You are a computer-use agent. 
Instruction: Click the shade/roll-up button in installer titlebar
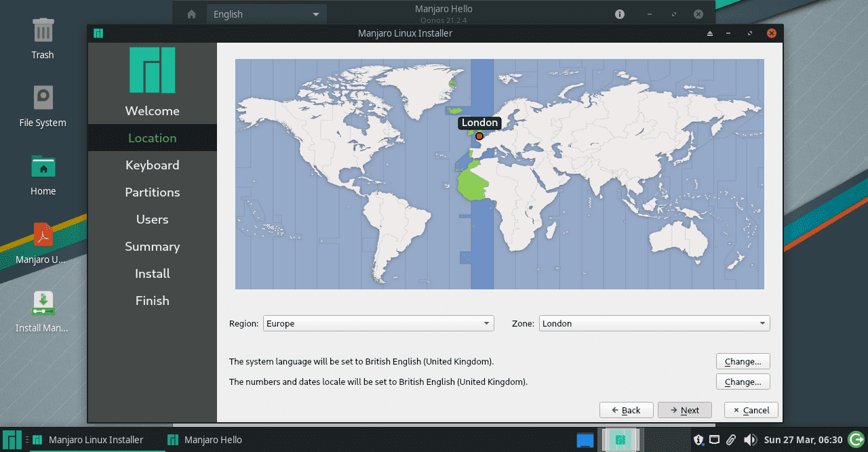710,33
